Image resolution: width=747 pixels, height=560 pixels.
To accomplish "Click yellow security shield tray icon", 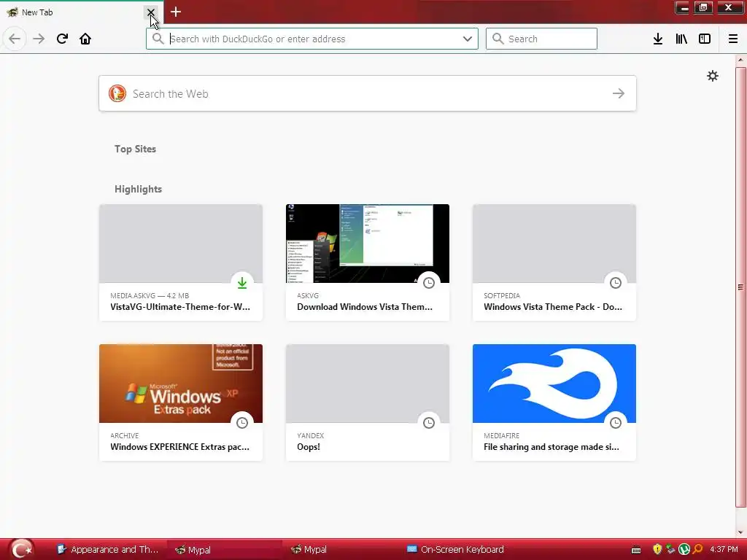I will (x=657, y=549).
